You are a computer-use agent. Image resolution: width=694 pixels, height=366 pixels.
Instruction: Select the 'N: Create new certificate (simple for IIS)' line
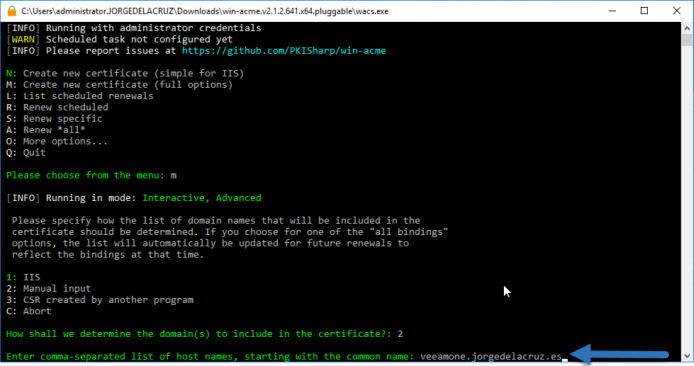(125, 73)
